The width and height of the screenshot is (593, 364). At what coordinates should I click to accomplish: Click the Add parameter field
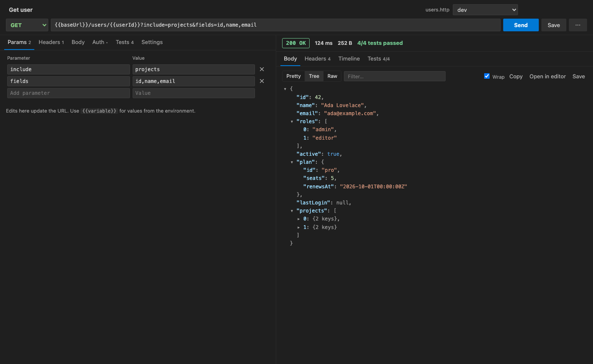(x=69, y=93)
